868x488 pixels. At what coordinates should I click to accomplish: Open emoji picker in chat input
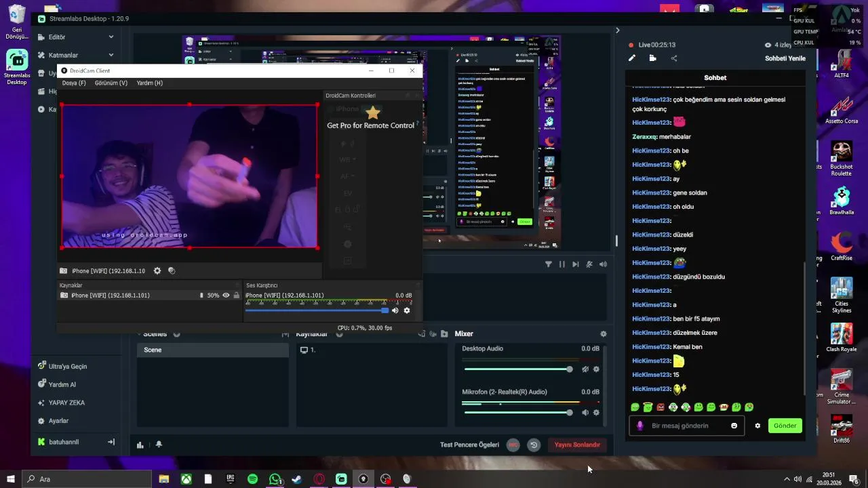(734, 426)
